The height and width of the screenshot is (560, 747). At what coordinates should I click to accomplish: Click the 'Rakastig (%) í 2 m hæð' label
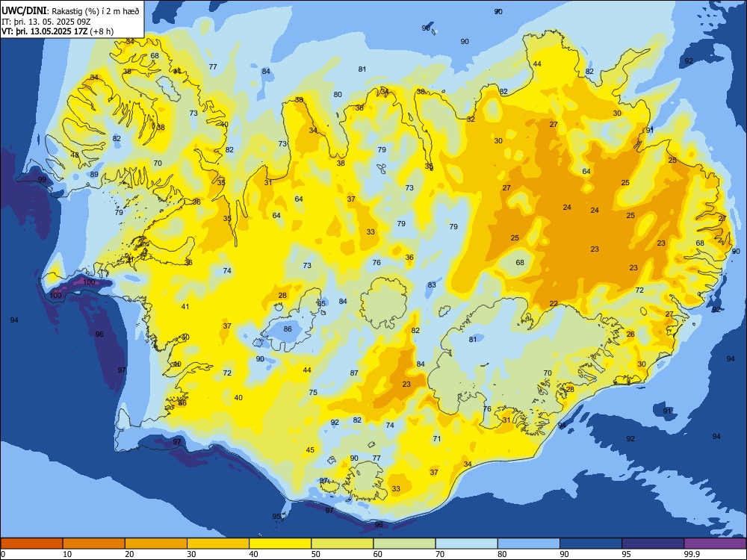tap(96, 11)
